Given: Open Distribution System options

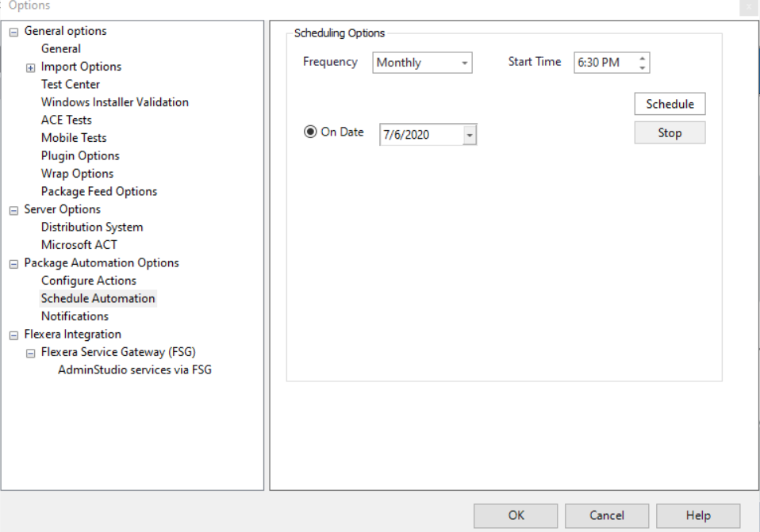Looking at the screenshot, I should click(92, 228).
